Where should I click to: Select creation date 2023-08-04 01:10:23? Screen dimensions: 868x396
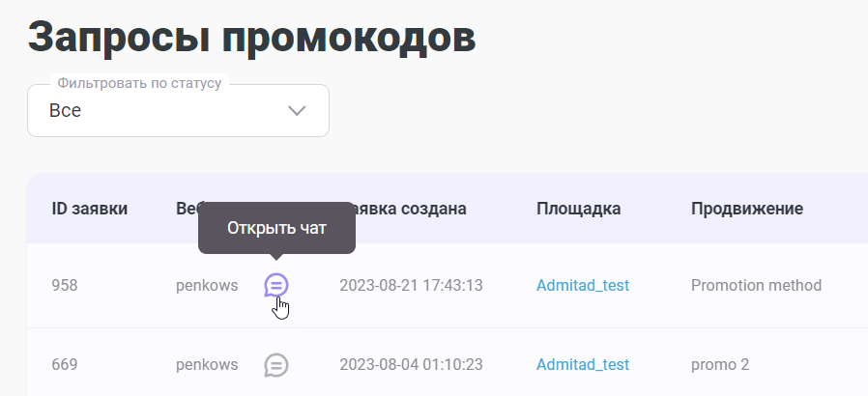411,364
